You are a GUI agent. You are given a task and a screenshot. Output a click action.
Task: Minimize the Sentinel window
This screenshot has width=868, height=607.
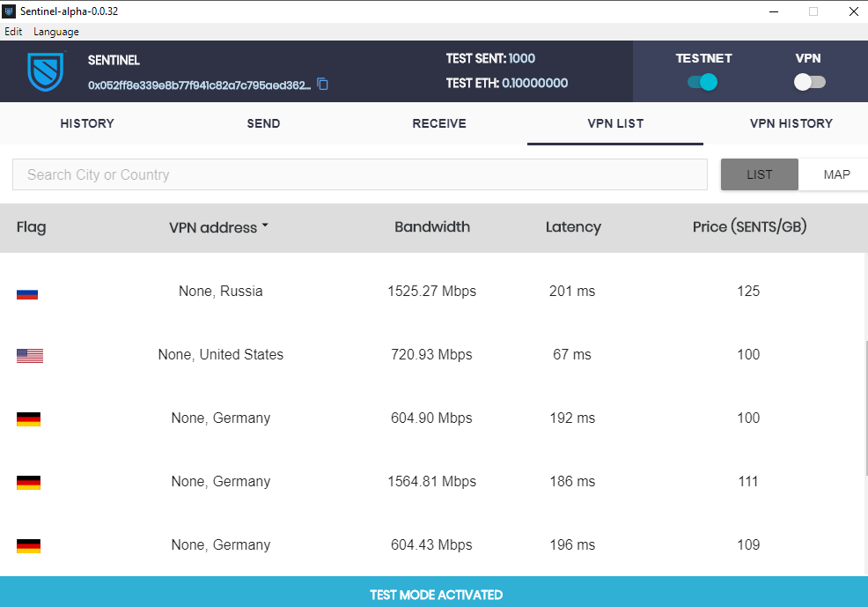774,11
